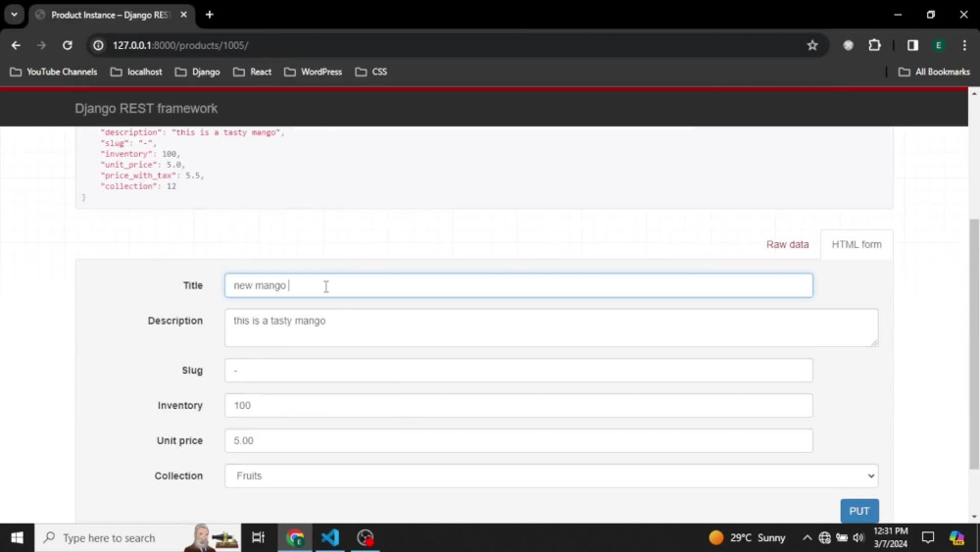View site information icon in address bar
This screenshot has width=980, height=552.
[x=98, y=45]
